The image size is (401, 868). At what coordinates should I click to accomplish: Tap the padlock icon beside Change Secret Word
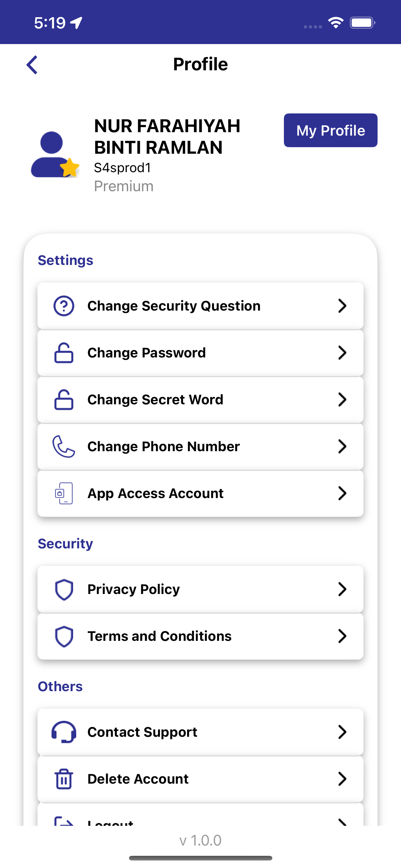(64, 400)
